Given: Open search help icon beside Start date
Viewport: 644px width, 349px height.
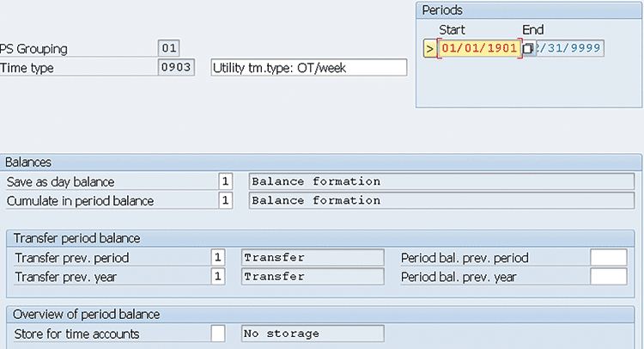Looking at the screenshot, I should (x=528, y=49).
